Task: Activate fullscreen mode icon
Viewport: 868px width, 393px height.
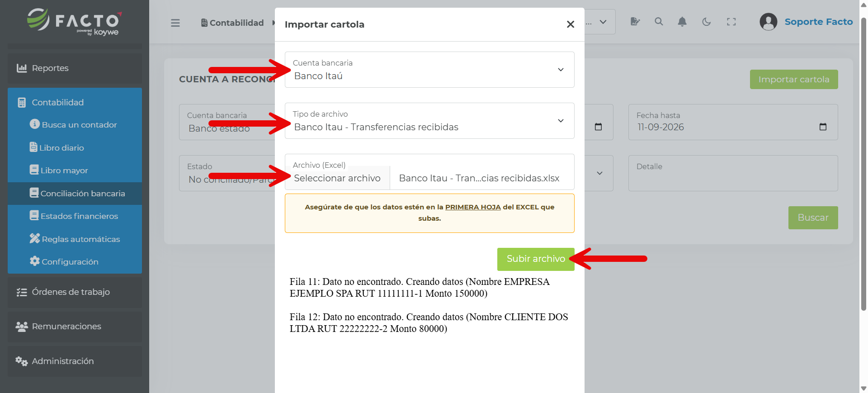Action: click(x=731, y=21)
